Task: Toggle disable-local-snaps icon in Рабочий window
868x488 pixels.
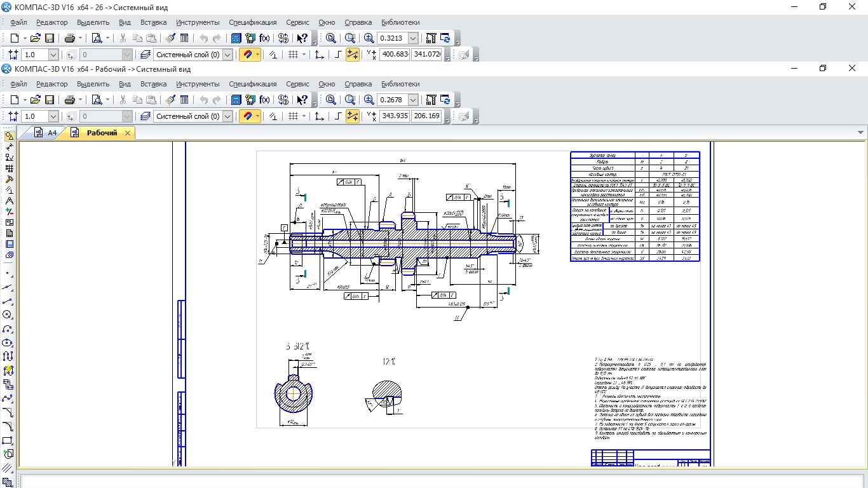Action: click(274, 116)
